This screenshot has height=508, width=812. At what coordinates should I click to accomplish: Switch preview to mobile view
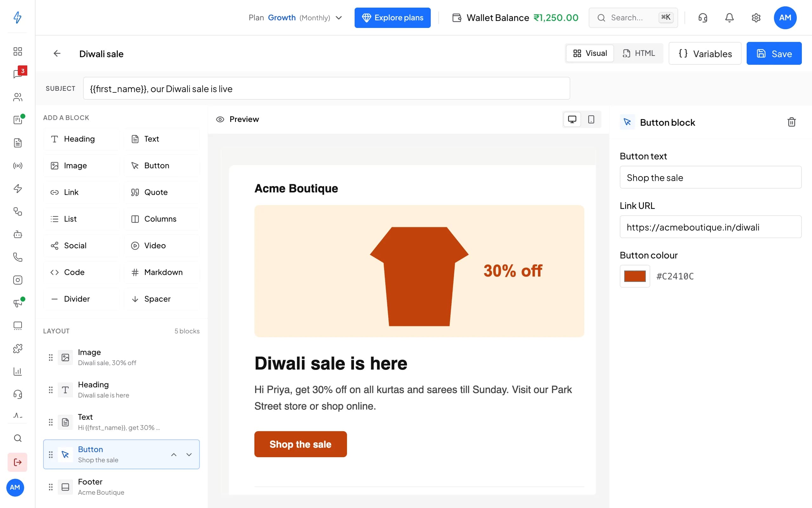pos(591,119)
